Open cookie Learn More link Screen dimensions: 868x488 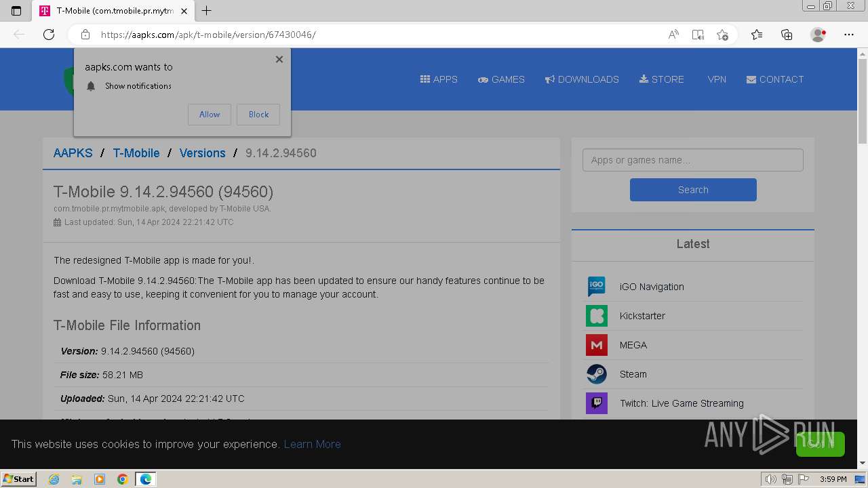click(312, 444)
